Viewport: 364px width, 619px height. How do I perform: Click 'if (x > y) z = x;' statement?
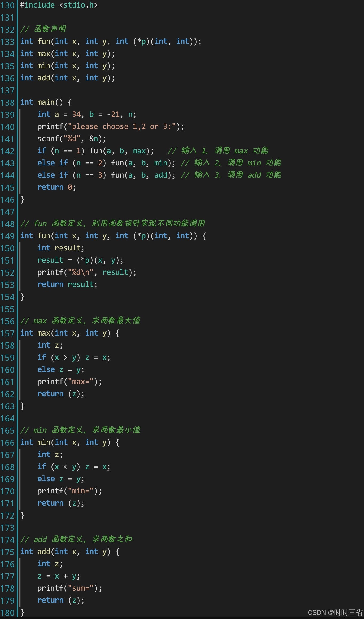(74, 358)
